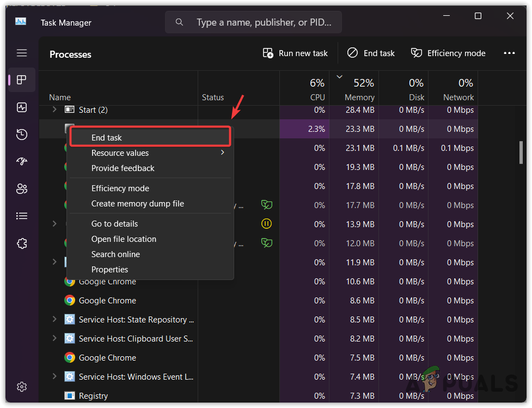This screenshot has width=532, height=408.
Task: Expand the process group in 13.9 MB row
Action: coord(54,224)
